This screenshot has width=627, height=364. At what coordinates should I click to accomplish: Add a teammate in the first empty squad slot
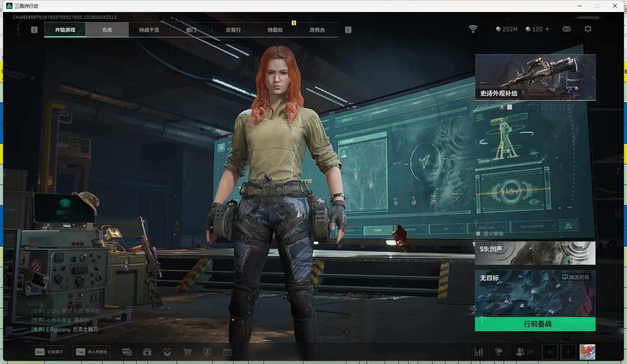point(550,352)
